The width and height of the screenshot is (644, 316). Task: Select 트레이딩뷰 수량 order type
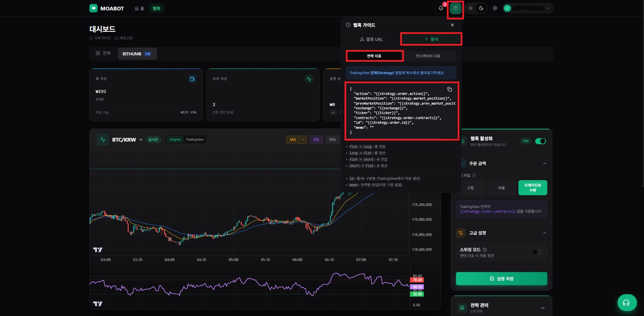533,188
